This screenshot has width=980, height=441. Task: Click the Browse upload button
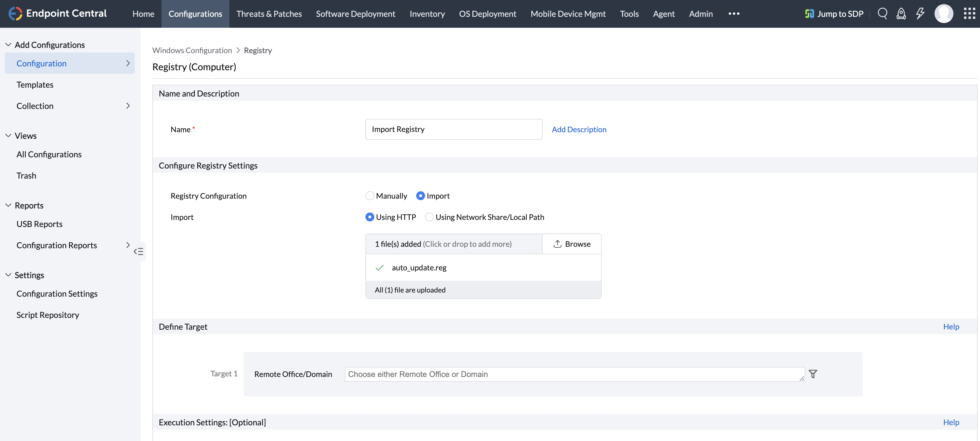pos(571,244)
